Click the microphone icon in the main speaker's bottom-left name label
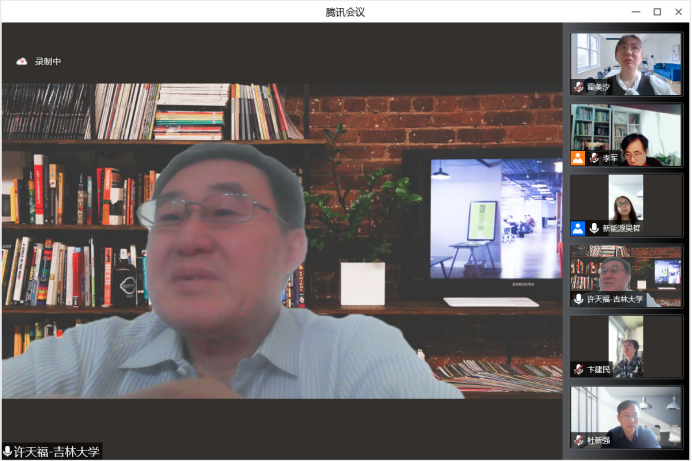Image resolution: width=692 pixels, height=461 pixels. pos(8,452)
